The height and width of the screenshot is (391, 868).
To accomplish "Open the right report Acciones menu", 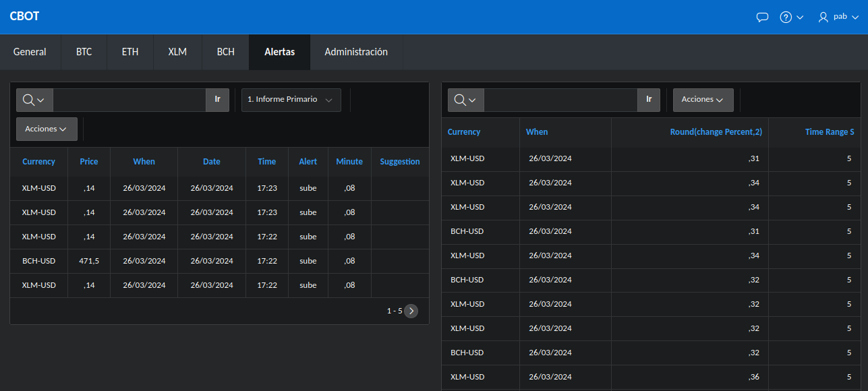I will pos(703,100).
